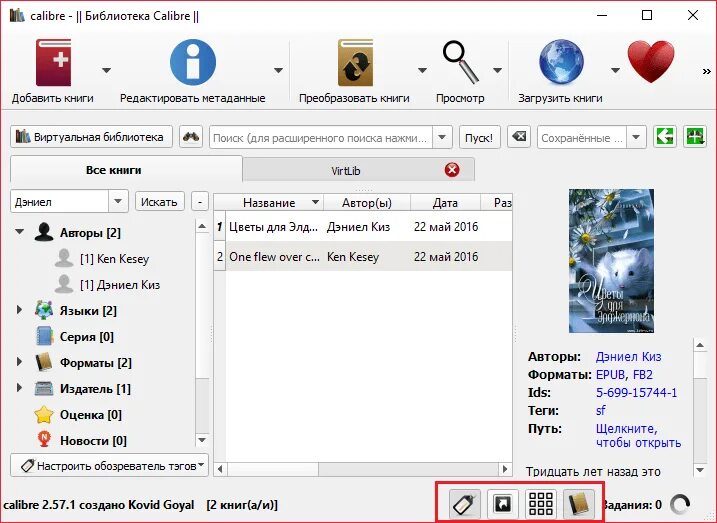The image size is (717, 523).
Task: Sort by Дата column header
Action: pyautogui.click(x=445, y=203)
